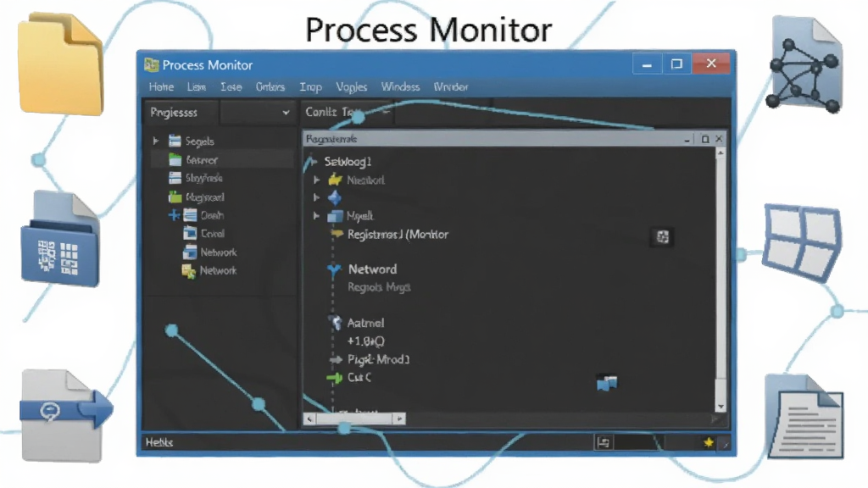Select the highlighted green folder row "Beærer"

(x=221, y=160)
